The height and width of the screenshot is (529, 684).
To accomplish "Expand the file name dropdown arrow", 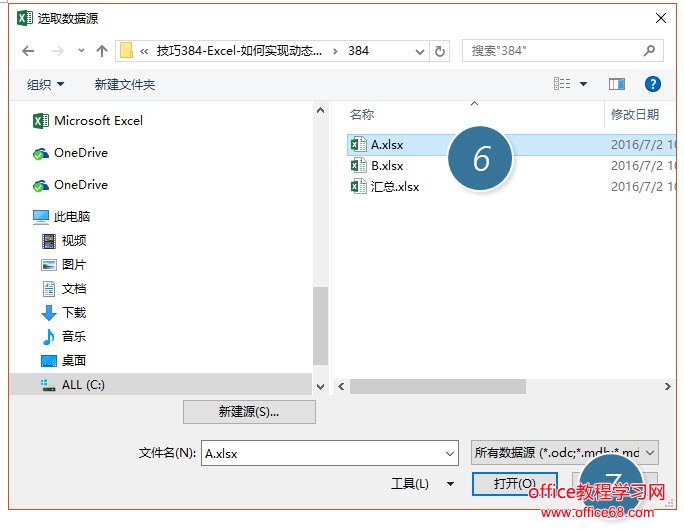I will pyautogui.click(x=450, y=454).
